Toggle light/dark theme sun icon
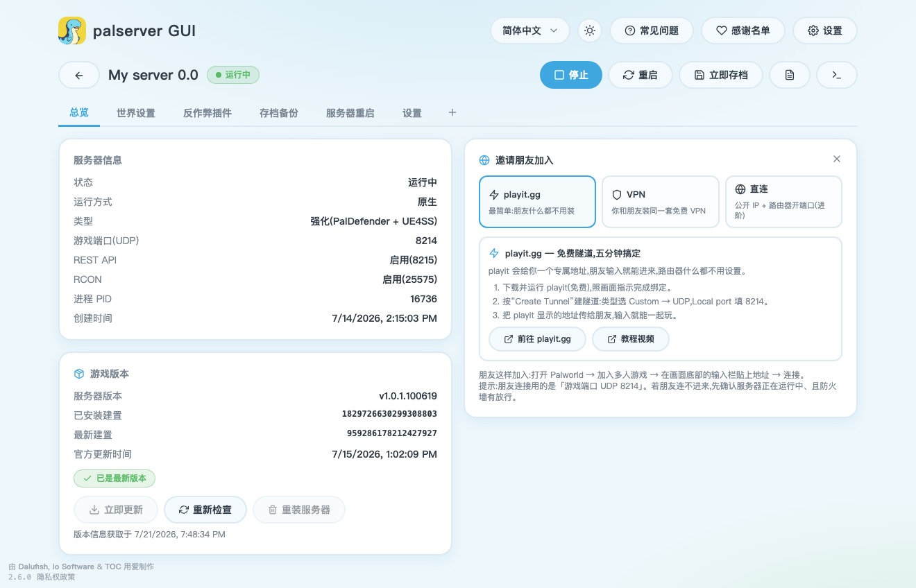 (x=590, y=31)
